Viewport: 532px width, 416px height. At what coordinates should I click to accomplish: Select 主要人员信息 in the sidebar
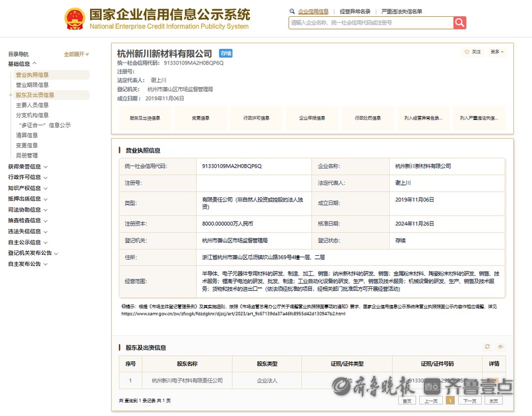click(x=32, y=105)
